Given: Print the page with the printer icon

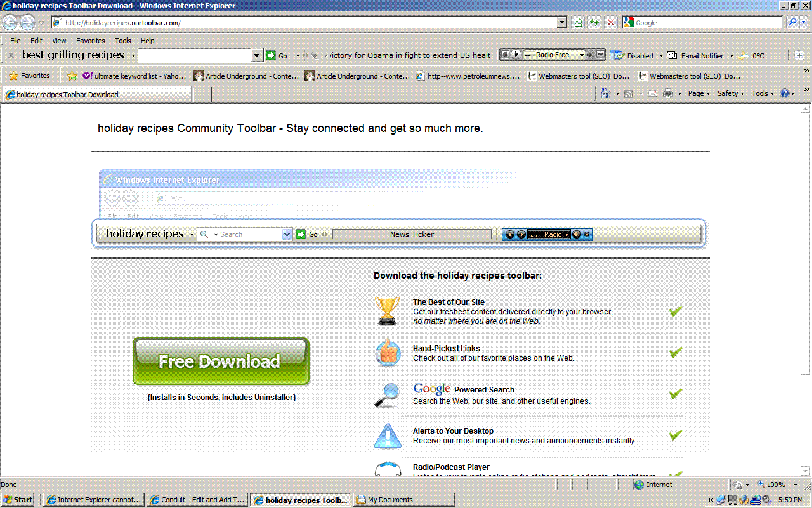Looking at the screenshot, I should 668,93.
